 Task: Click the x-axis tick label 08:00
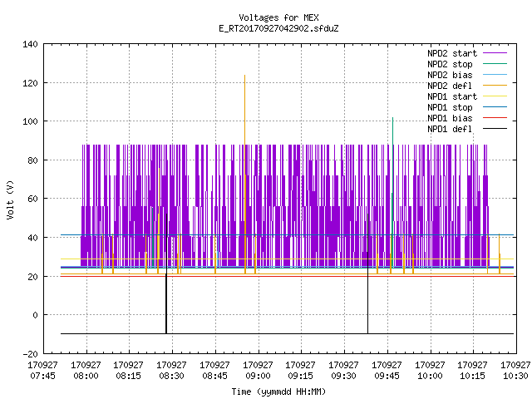click(86, 376)
